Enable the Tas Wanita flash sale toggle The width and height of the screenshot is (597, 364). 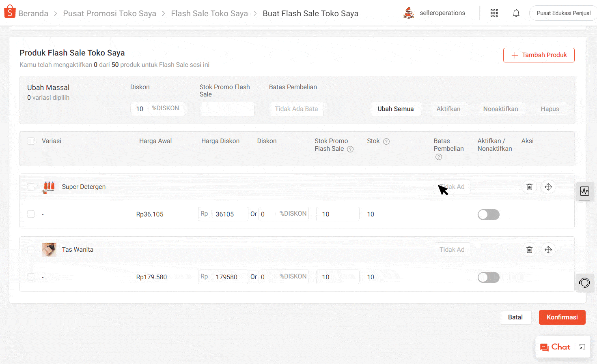pyautogui.click(x=488, y=277)
